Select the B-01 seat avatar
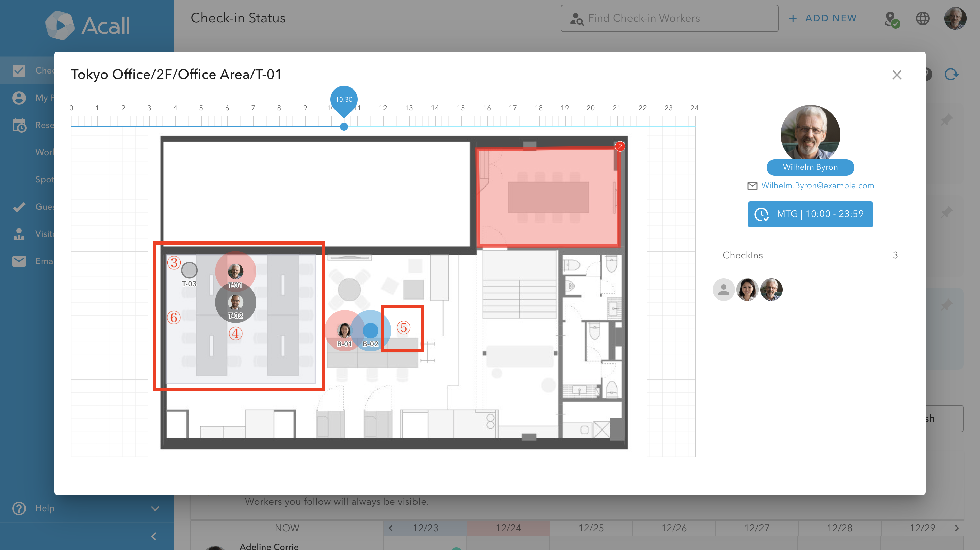The image size is (980, 550). (344, 330)
